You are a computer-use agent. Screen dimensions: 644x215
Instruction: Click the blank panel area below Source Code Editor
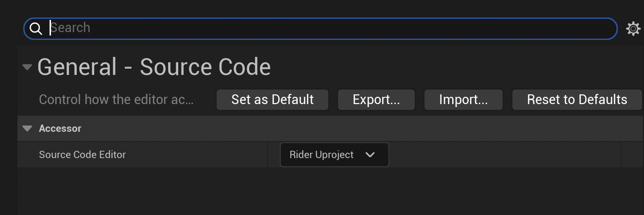click(330, 191)
